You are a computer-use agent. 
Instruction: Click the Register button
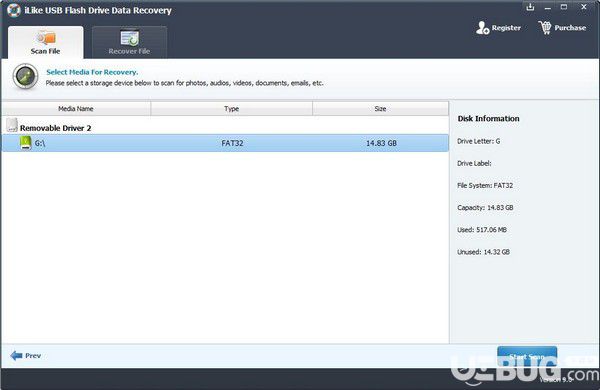[498, 28]
